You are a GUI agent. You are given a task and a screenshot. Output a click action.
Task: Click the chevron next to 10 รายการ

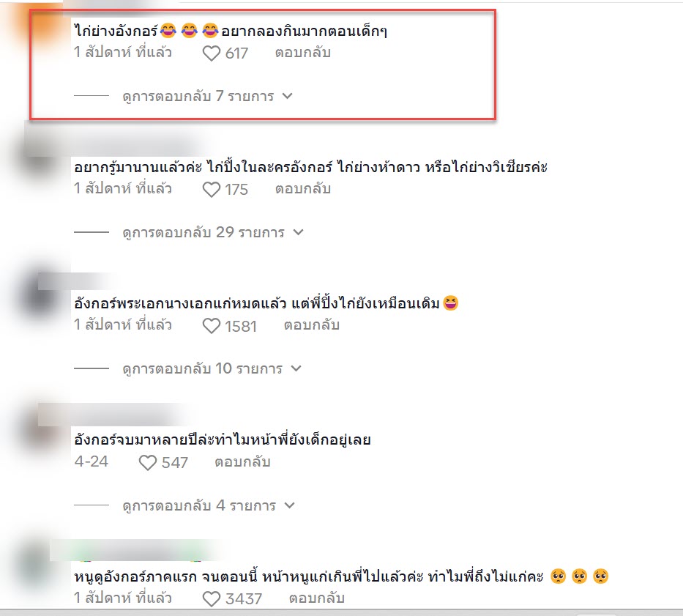(296, 369)
